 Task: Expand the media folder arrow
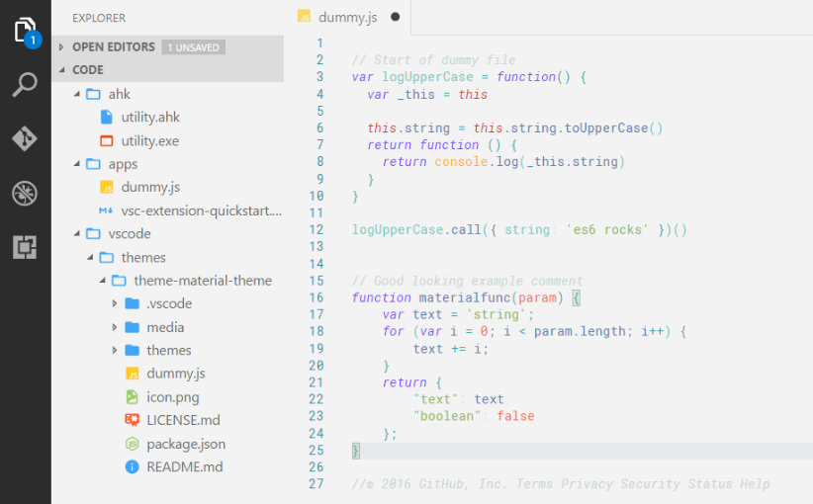coord(115,327)
